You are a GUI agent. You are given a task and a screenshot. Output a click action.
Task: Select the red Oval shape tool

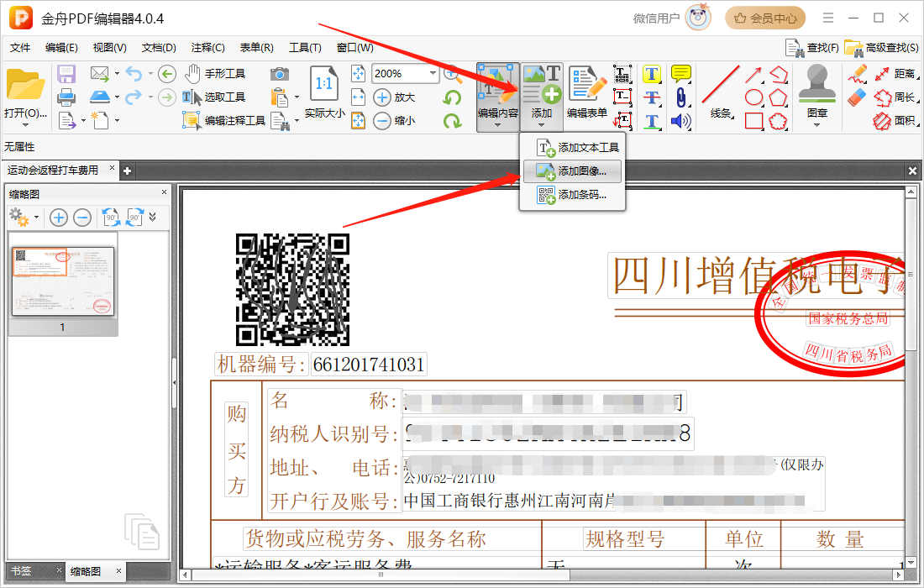[754, 97]
